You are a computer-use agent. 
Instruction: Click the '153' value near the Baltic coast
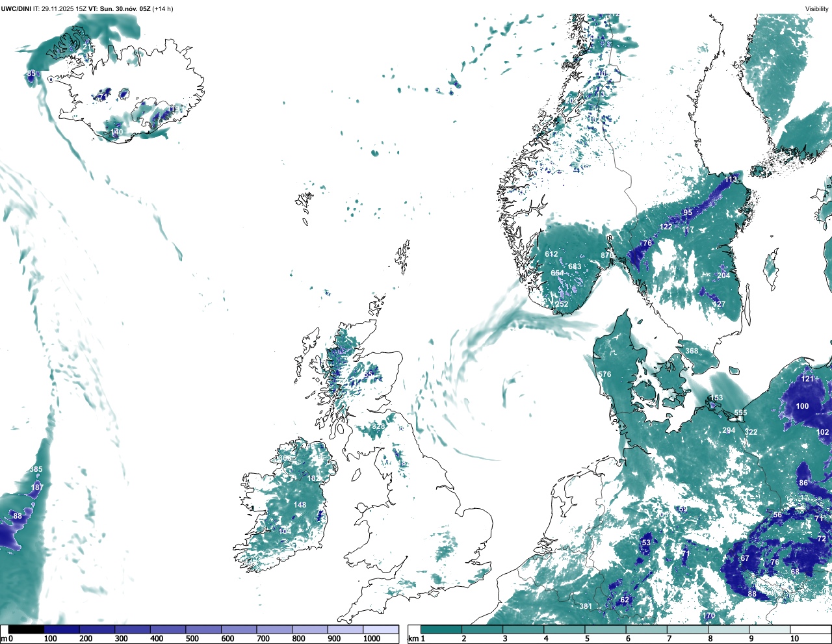point(716,398)
